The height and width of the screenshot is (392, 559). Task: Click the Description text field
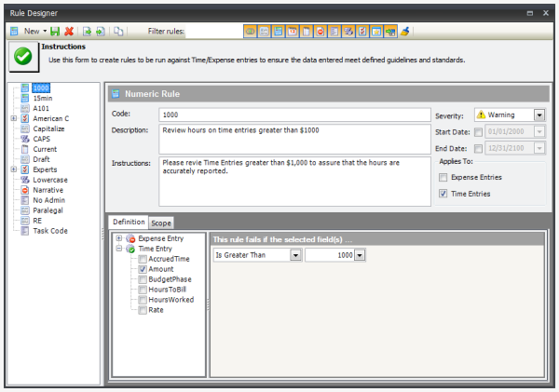pos(293,139)
